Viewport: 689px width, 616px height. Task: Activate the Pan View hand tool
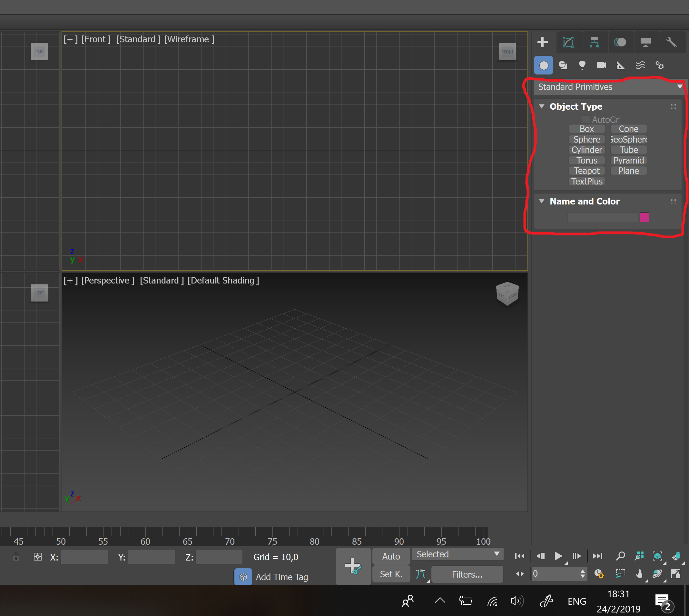pos(639,574)
